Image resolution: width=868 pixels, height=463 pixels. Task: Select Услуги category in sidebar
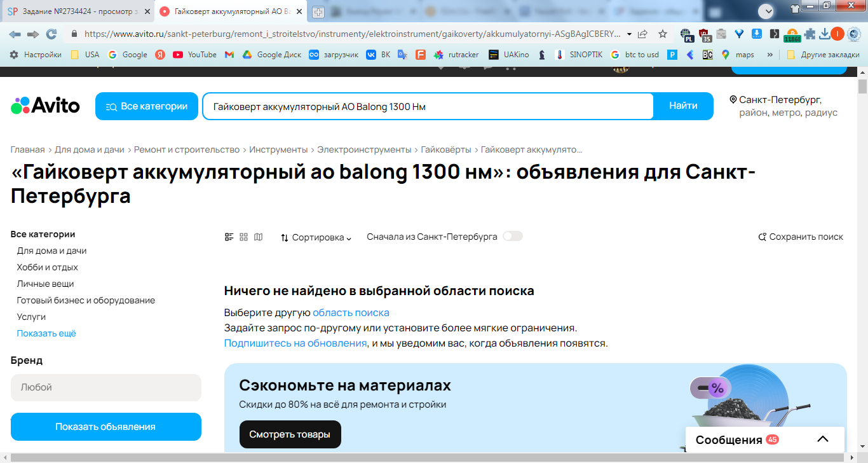(x=31, y=317)
